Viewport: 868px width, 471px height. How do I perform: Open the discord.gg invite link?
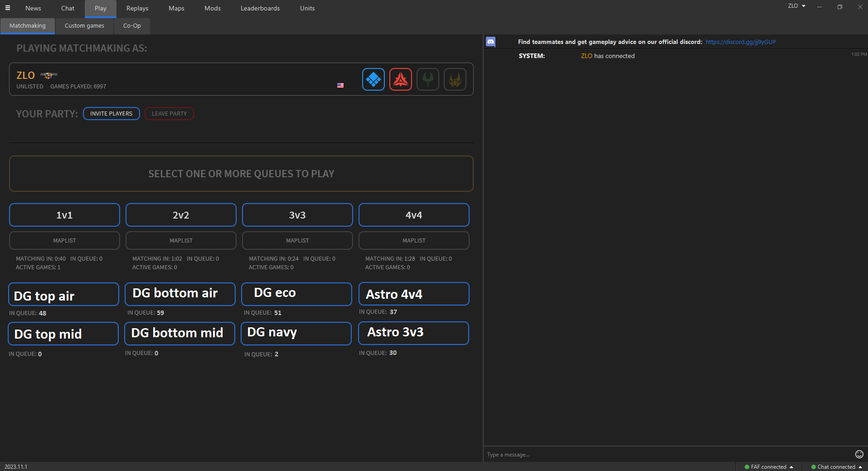pos(740,42)
